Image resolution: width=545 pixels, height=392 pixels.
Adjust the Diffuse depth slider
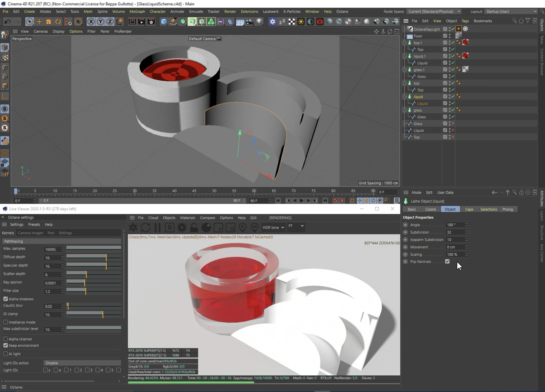[106, 257]
